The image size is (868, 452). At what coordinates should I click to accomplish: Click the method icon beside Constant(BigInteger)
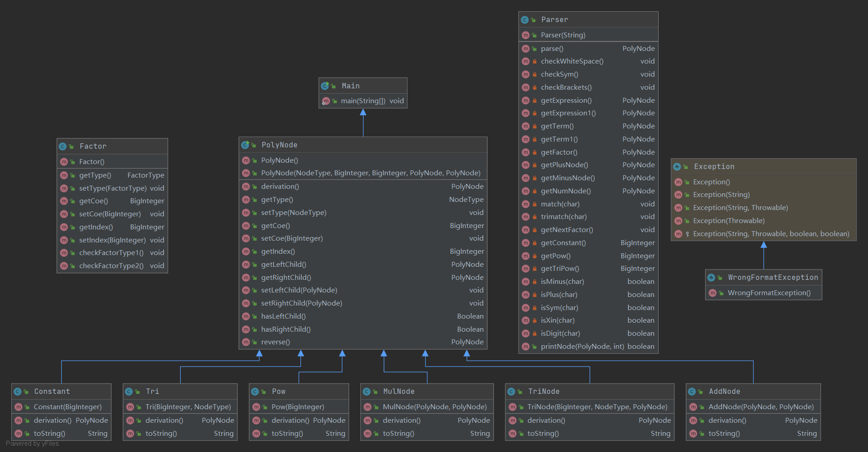18,407
